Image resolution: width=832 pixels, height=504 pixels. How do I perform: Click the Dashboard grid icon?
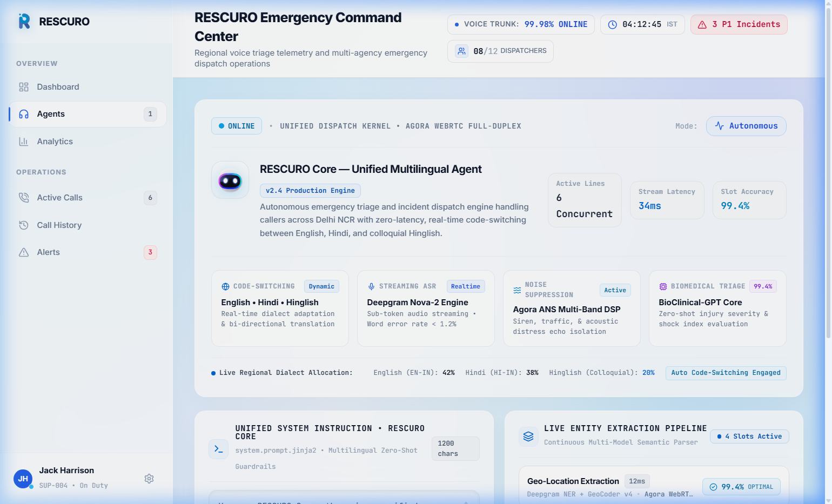click(24, 87)
